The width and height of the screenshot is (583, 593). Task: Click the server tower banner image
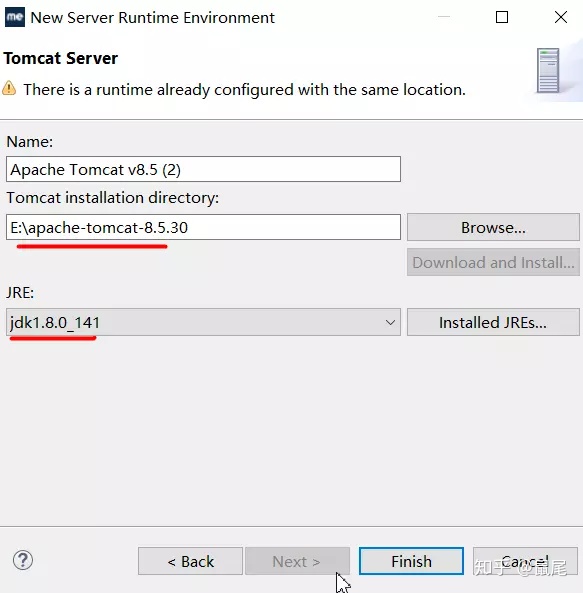548,70
